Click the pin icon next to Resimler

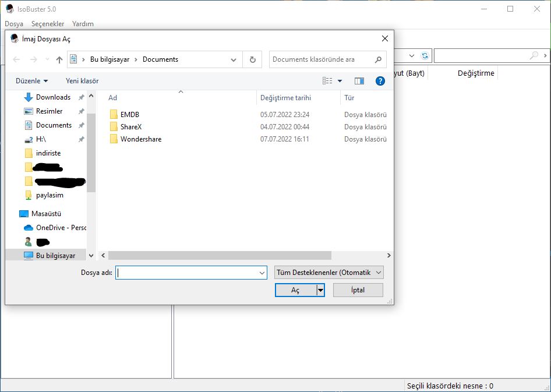pyautogui.click(x=81, y=111)
